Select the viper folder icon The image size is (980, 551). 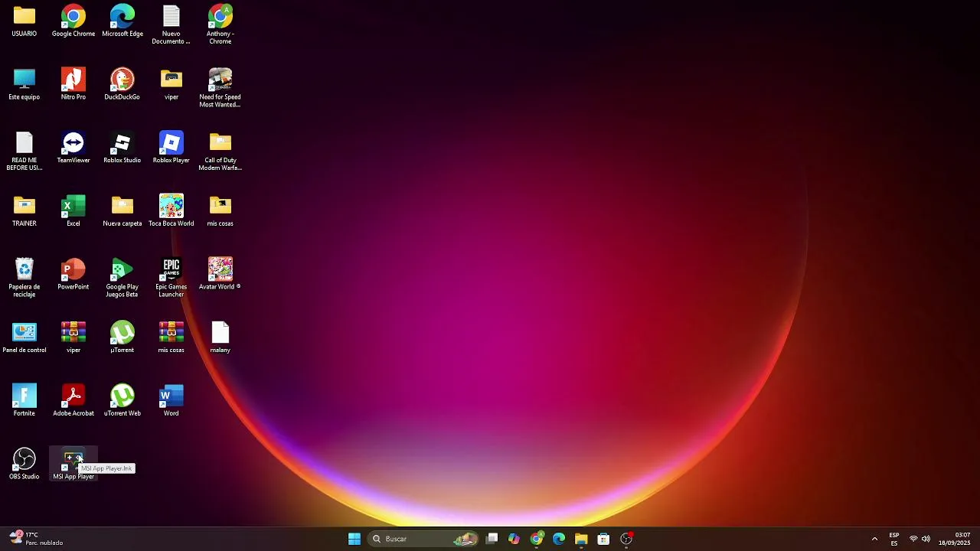[171, 84]
